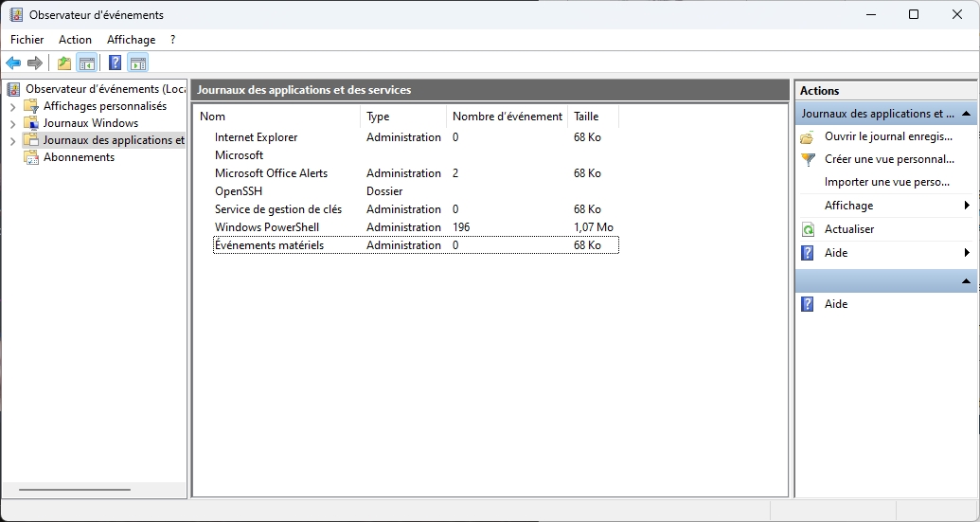Screen dimensions: 980x522
Task: Refresh the list with Actualiser
Action: 848,229
